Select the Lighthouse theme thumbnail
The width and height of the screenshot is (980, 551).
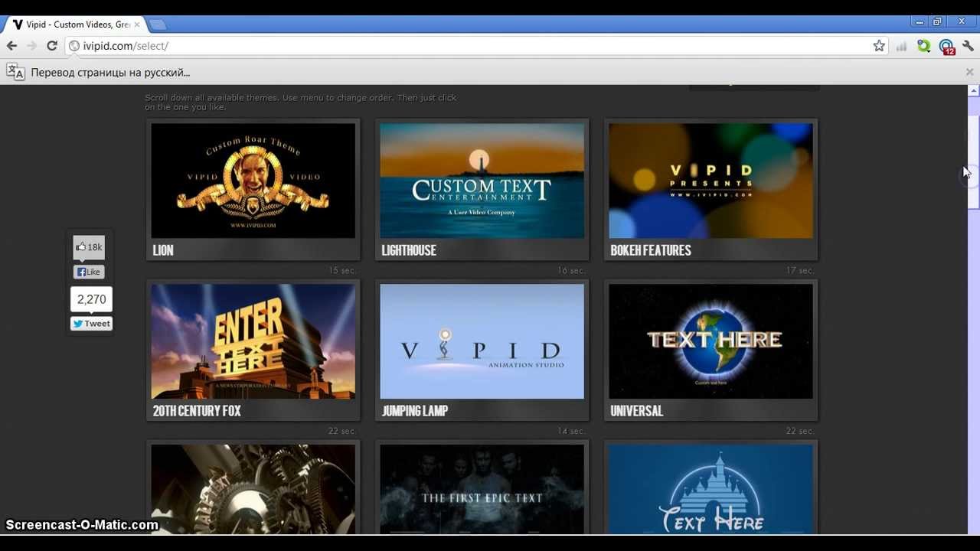click(x=482, y=181)
